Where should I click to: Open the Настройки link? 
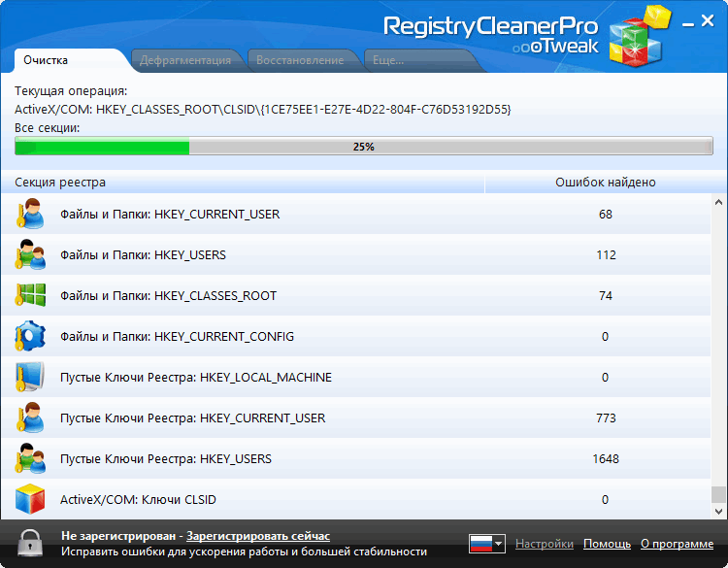tap(545, 544)
